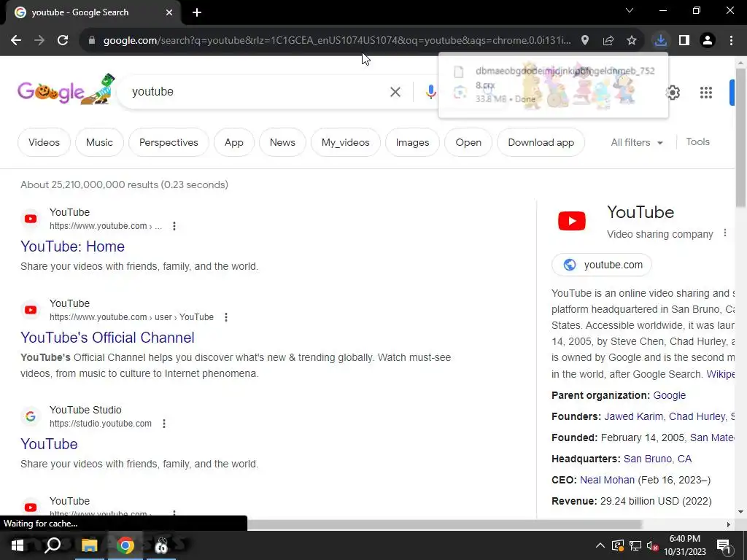Open the Neal Mohan CEO link
The width and height of the screenshot is (747, 560).
coord(608,480)
